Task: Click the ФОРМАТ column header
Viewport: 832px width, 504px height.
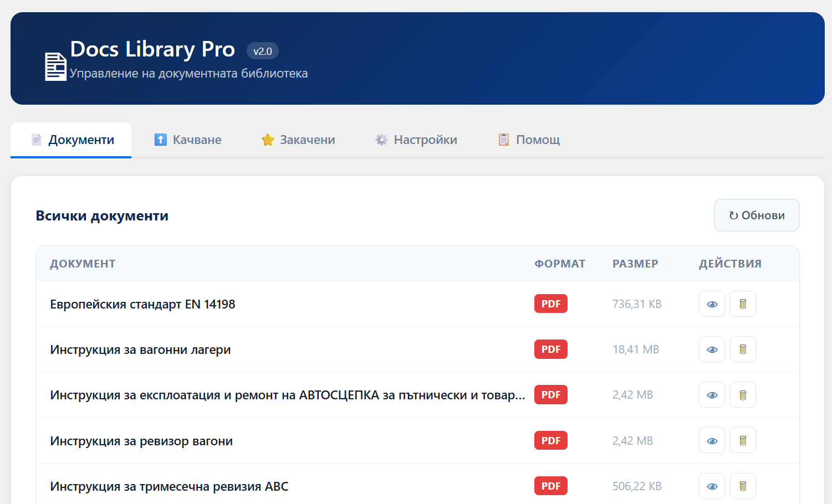Action: coord(560,264)
